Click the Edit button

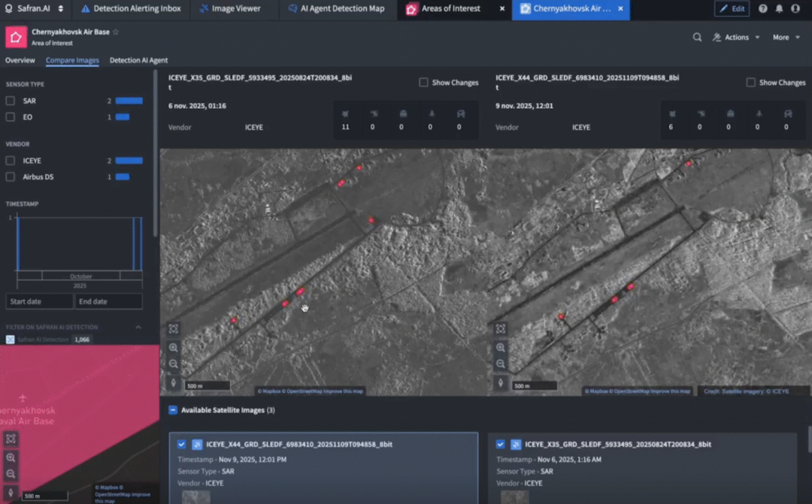(732, 9)
